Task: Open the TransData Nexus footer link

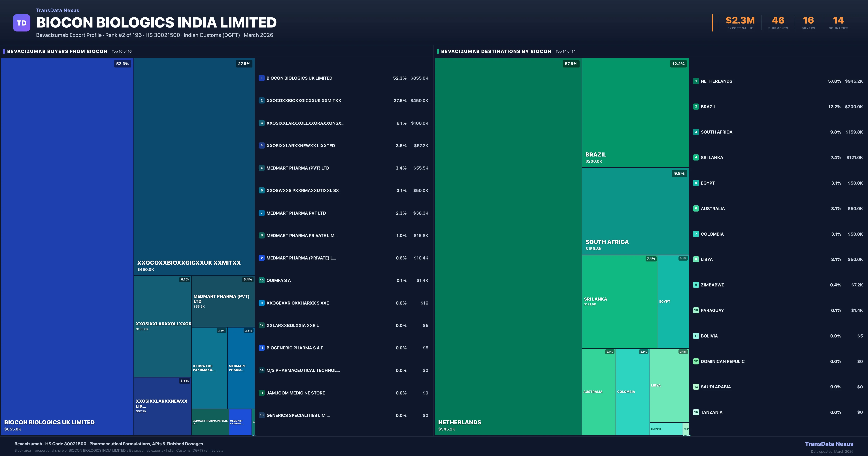Action: (x=829, y=444)
